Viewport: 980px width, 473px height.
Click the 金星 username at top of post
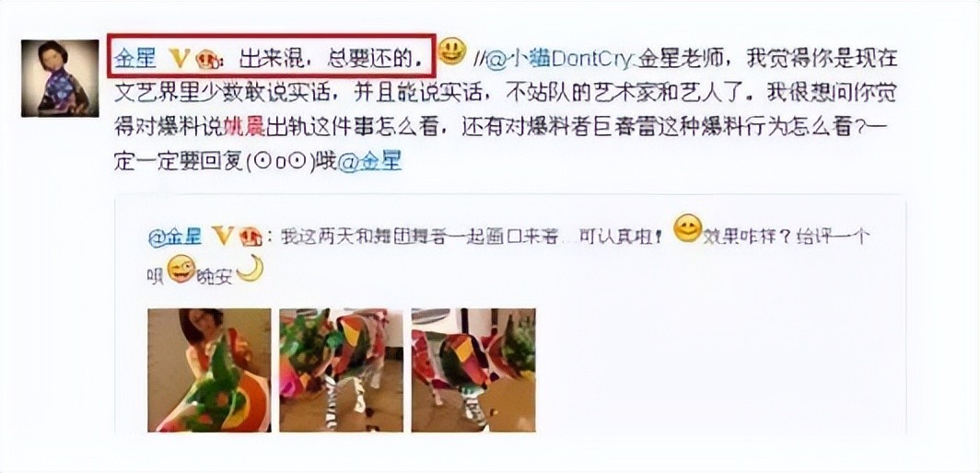pyautogui.click(x=135, y=59)
